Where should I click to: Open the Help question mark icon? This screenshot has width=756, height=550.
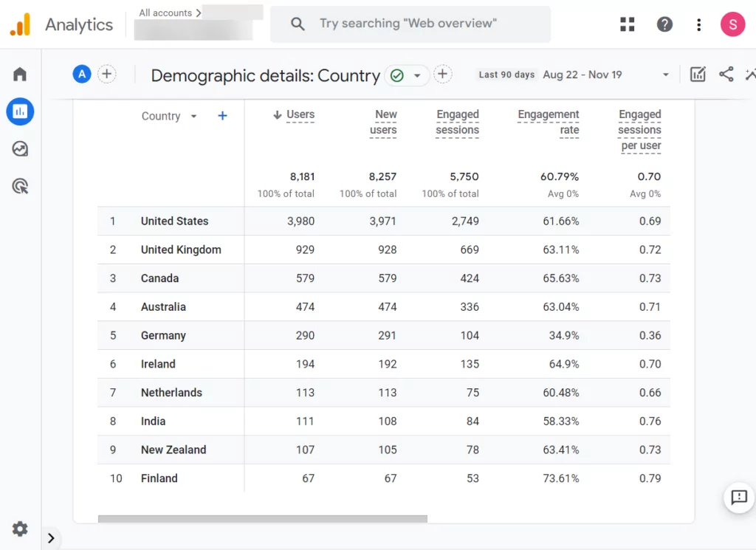point(664,24)
